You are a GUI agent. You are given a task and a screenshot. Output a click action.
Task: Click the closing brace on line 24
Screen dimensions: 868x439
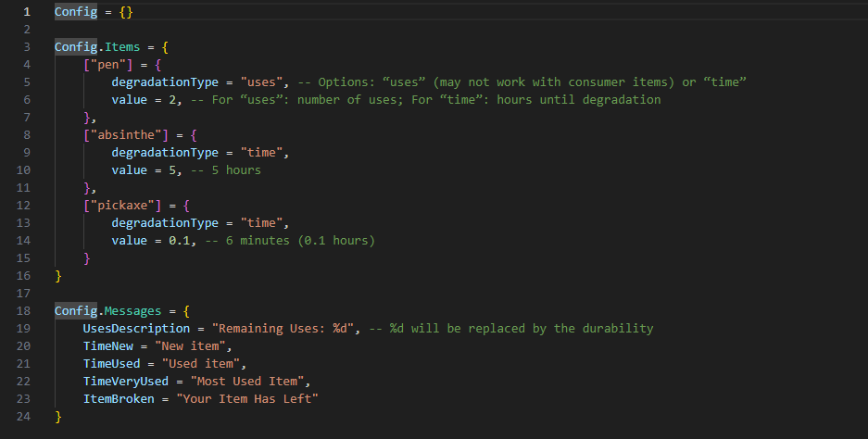tap(58, 416)
